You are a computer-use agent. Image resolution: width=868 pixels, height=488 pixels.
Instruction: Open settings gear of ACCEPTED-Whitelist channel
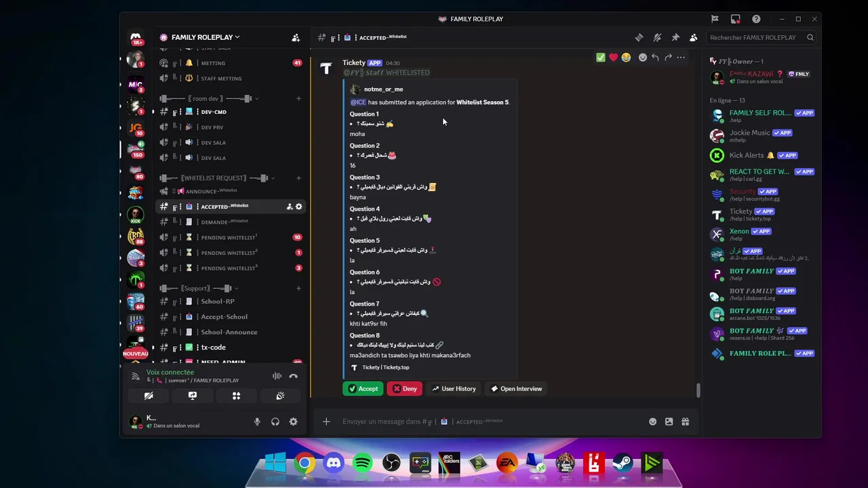coord(298,207)
